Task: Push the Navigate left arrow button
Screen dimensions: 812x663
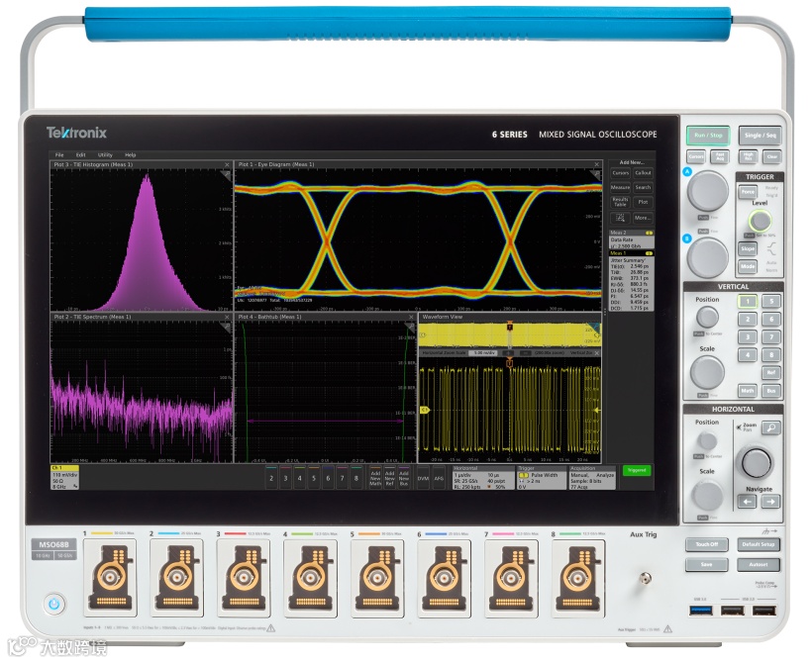Action: point(747,502)
